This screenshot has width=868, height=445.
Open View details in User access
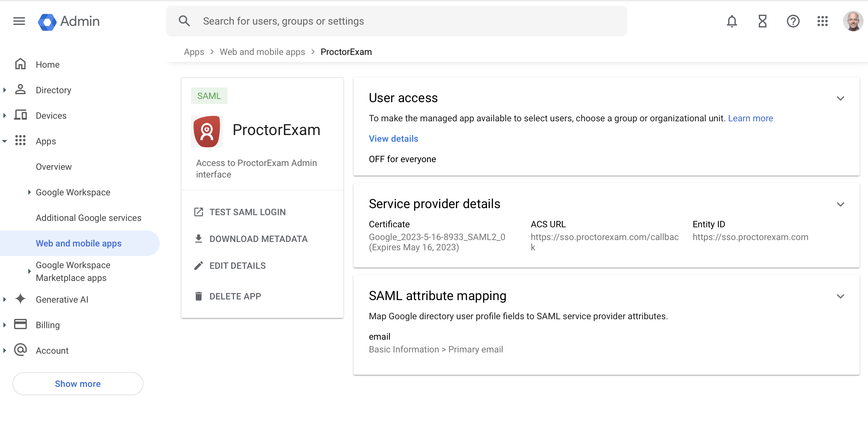pyautogui.click(x=393, y=139)
